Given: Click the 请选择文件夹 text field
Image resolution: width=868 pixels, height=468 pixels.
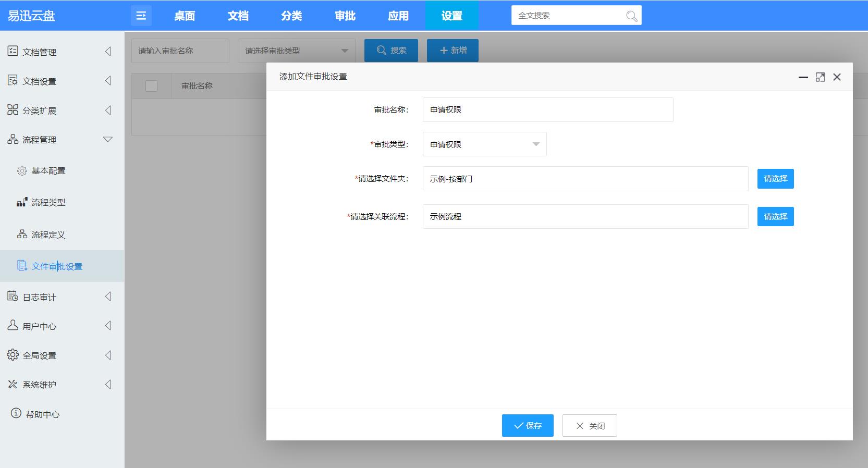Looking at the screenshot, I should pyautogui.click(x=585, y=179).
